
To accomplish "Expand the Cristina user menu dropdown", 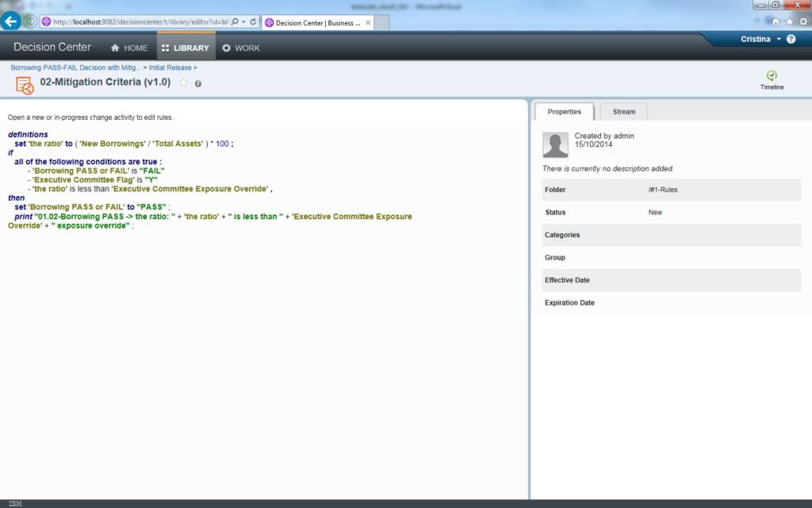I will 779,39.
